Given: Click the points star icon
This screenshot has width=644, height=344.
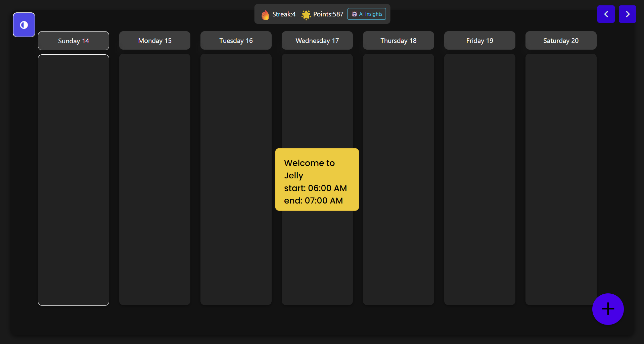Looking at the screenshot, I should (x=306, y=15).
